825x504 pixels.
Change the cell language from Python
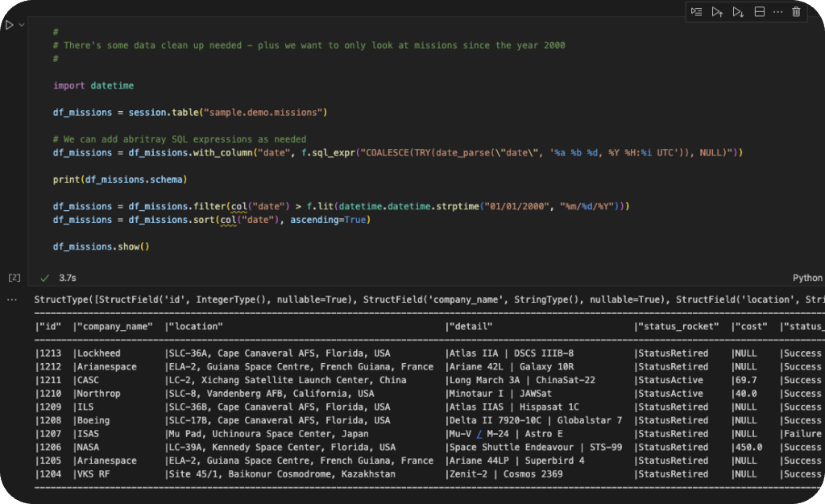point(807,278)
